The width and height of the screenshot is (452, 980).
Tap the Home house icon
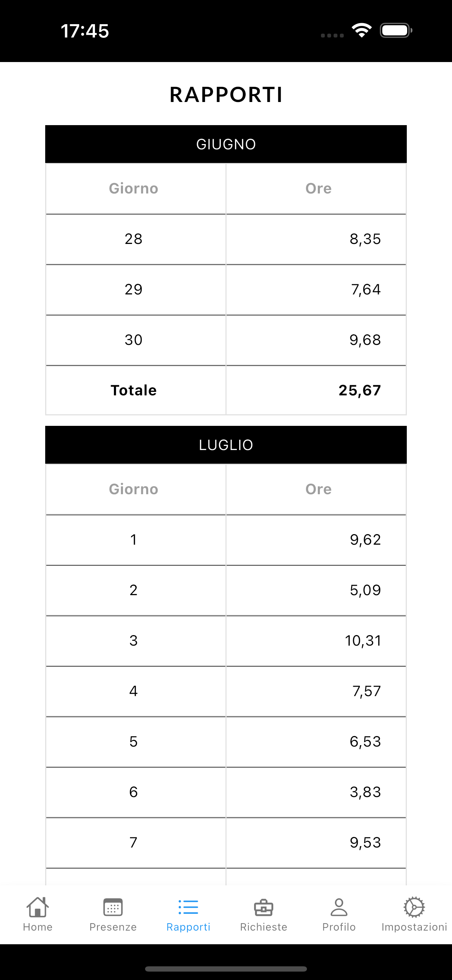(38, 907)
